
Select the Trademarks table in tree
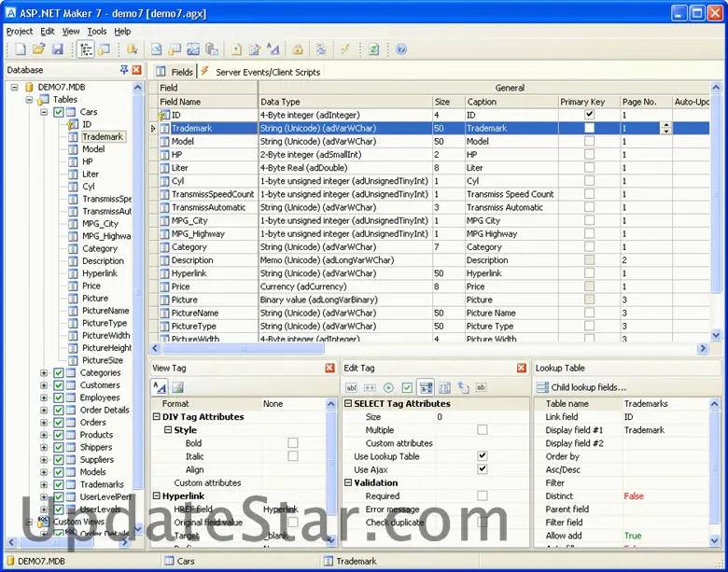[x=102, y=484]
